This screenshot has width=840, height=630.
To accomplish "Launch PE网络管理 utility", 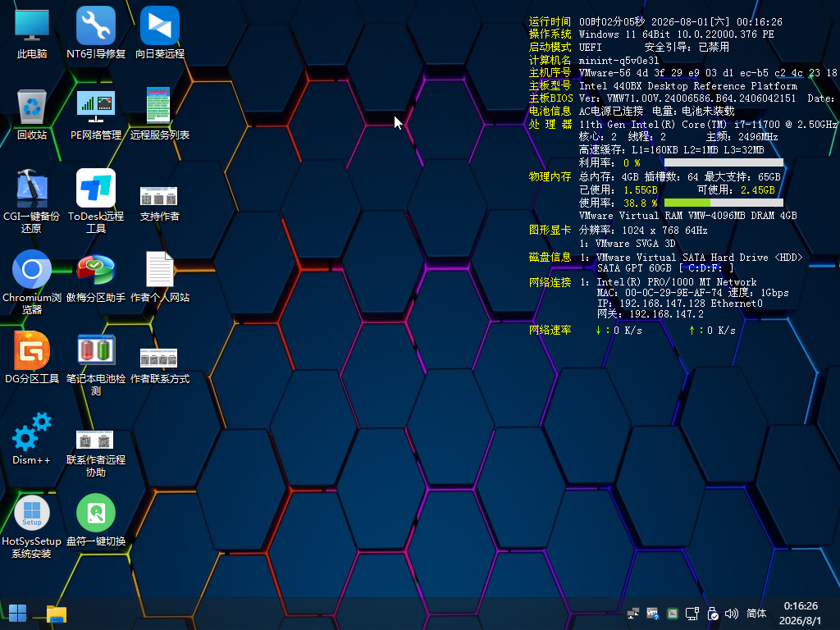I will click(96, 113).
